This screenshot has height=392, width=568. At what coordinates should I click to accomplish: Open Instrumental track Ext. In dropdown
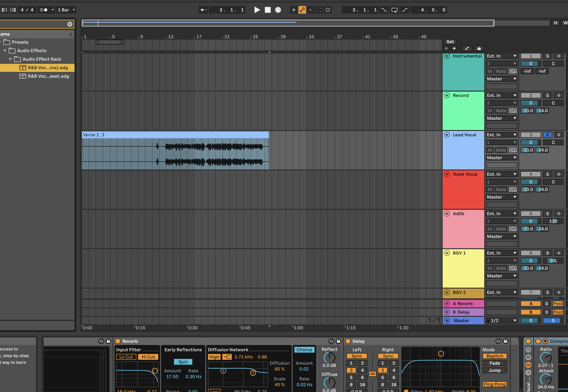point(501,56)
